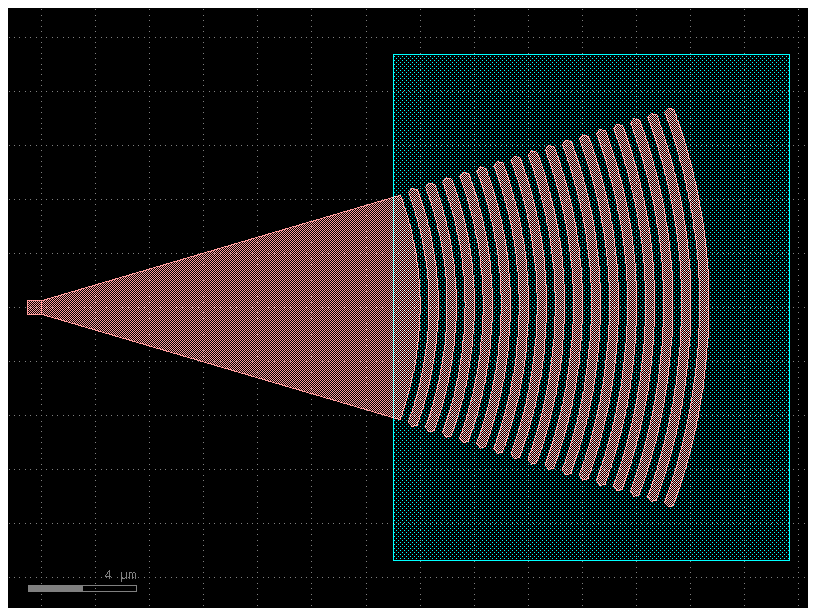Click the "4 µm" scale label
The height and width of the screenshot is (616, 816).
point(121,575)
